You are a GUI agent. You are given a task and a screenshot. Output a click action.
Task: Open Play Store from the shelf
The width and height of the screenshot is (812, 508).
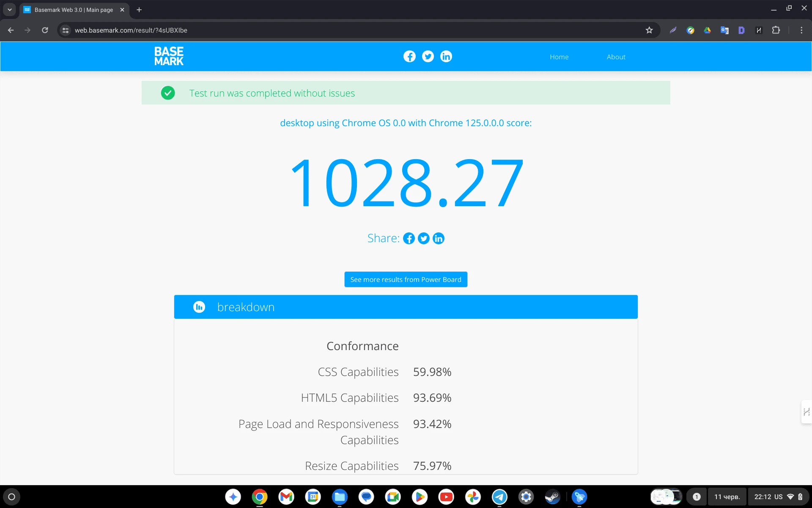(420, 497)
